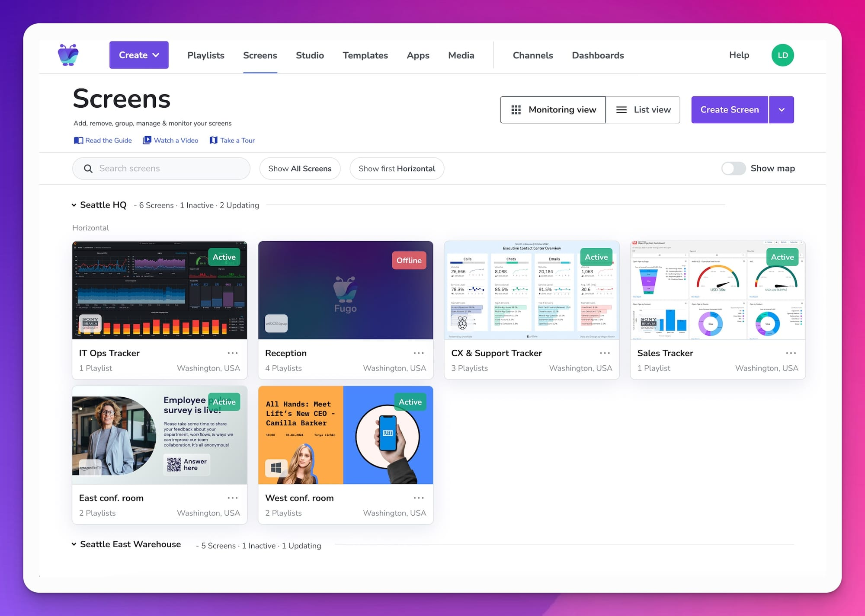Click the Take a Tour map icon

tap(214, 140)
